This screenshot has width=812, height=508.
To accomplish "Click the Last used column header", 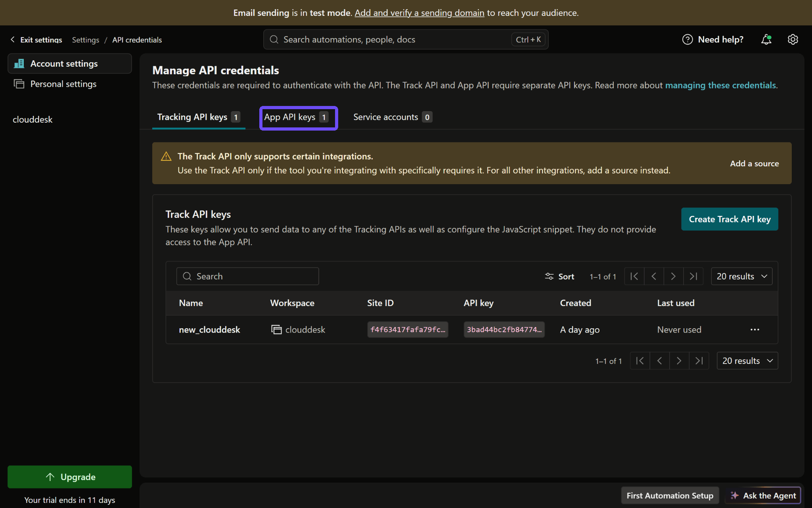I will pos(676,303).
